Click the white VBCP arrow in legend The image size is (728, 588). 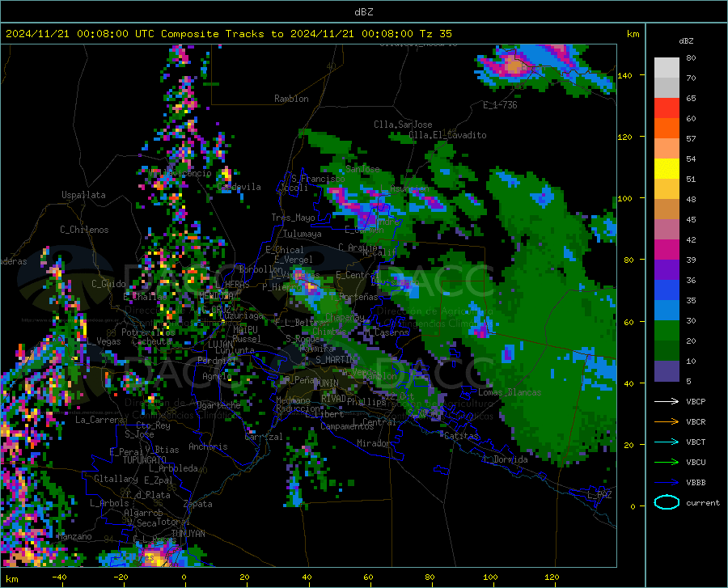[667, 401]
